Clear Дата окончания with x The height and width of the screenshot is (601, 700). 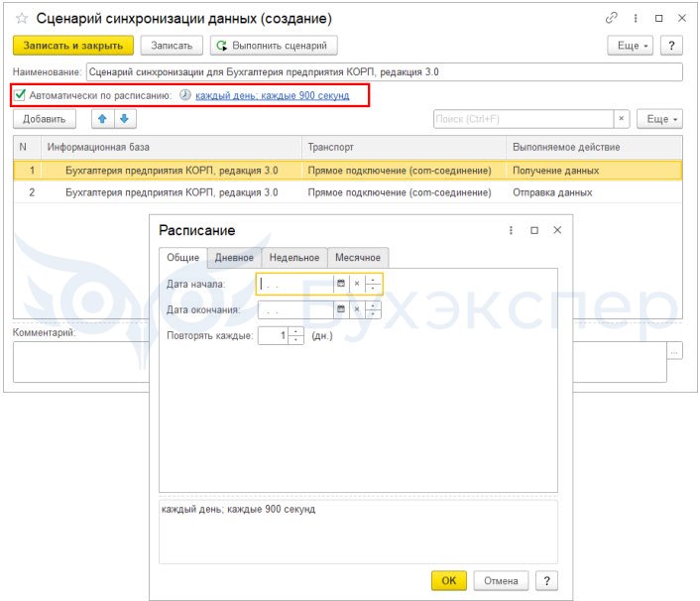[x=357, y=309]
